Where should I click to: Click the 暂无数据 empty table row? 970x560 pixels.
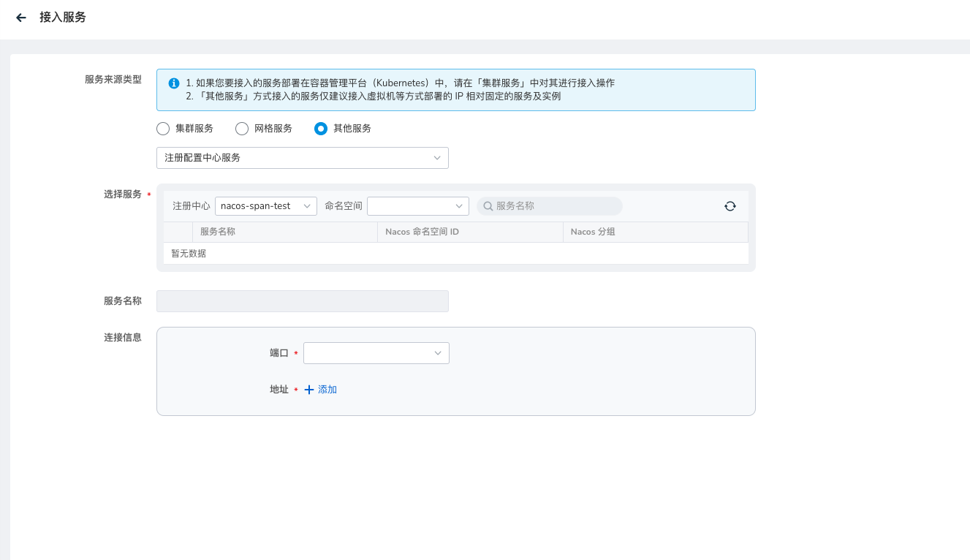click(x=189, y=254)
